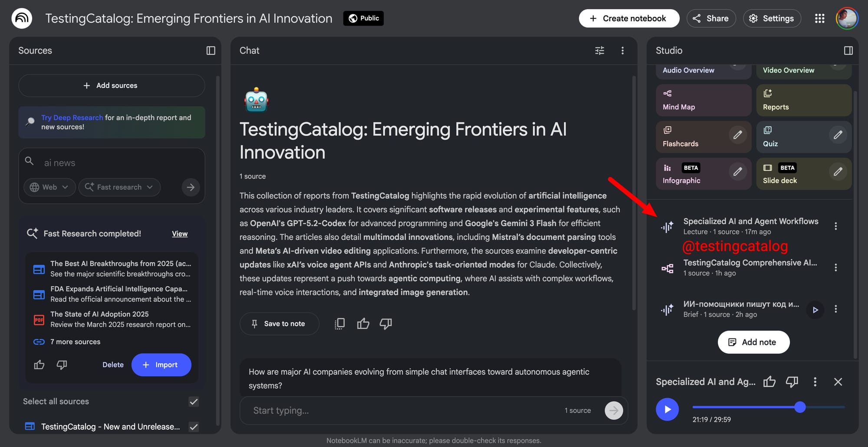Focus the Start typing chat input
The image size is (868, 447).
pyautogui.click(x=404, y=411)
